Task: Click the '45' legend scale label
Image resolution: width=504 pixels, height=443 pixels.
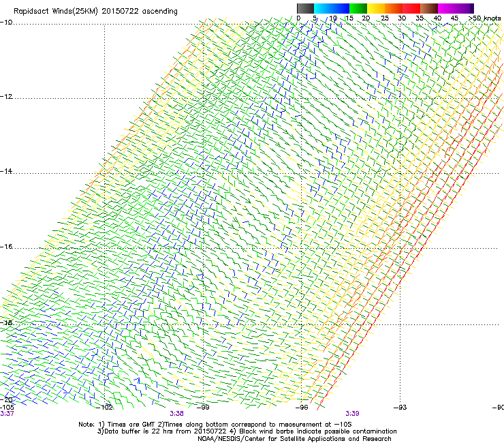Action: point(454,18)
